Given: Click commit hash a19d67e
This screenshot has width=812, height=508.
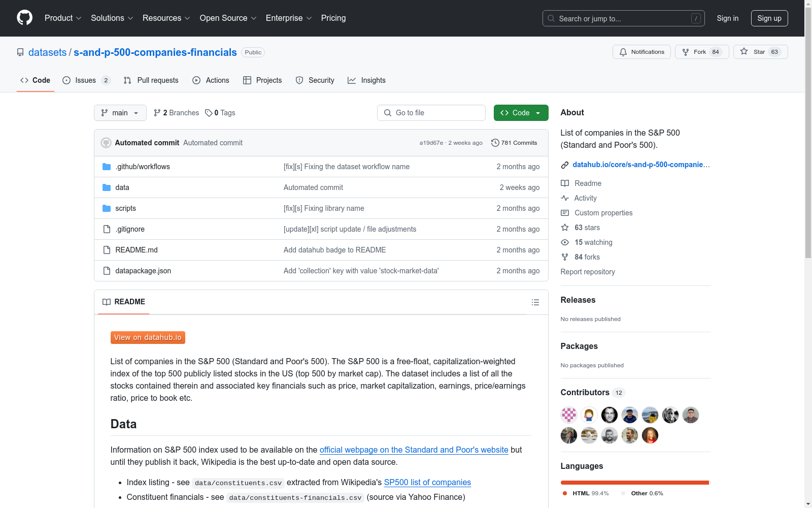Looking at the screenshot, I should pyautogui.click(x=431, y=143).
